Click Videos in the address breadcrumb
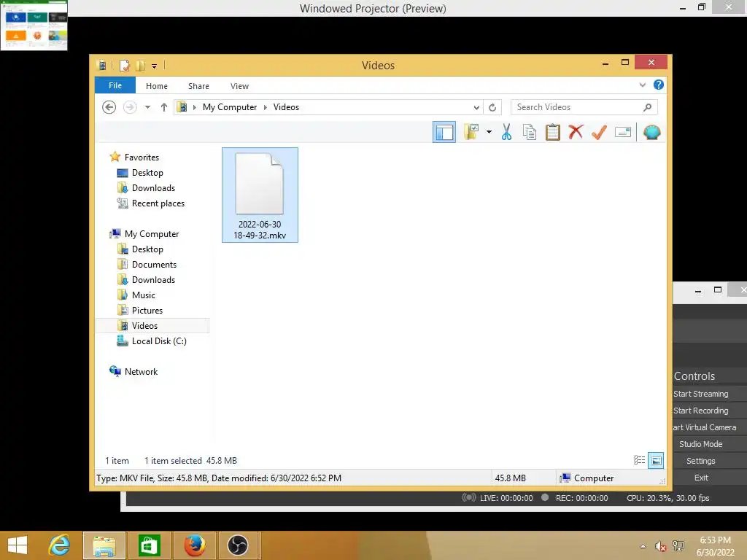 pyautogui.click(x=286, y=107)
